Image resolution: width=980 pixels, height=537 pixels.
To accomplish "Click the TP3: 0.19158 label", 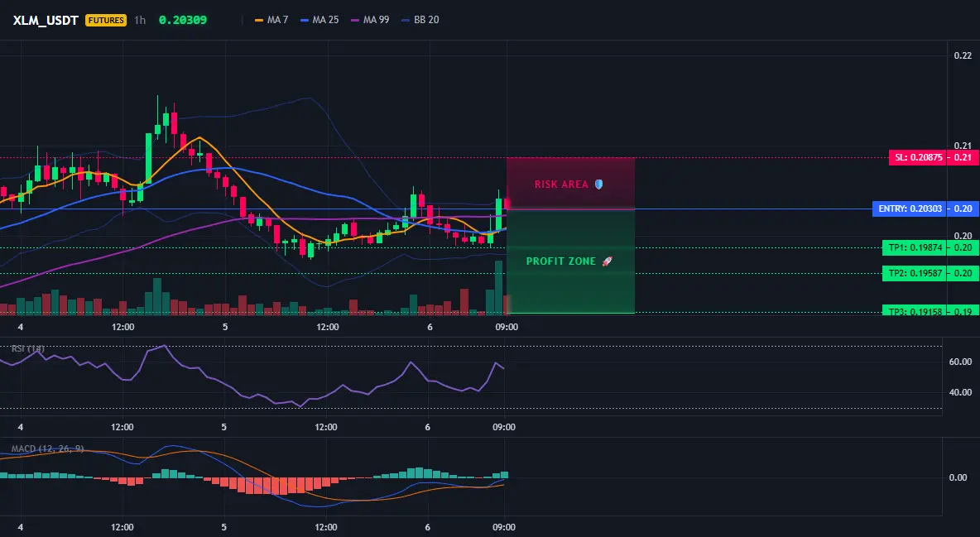I will [915, 310].
